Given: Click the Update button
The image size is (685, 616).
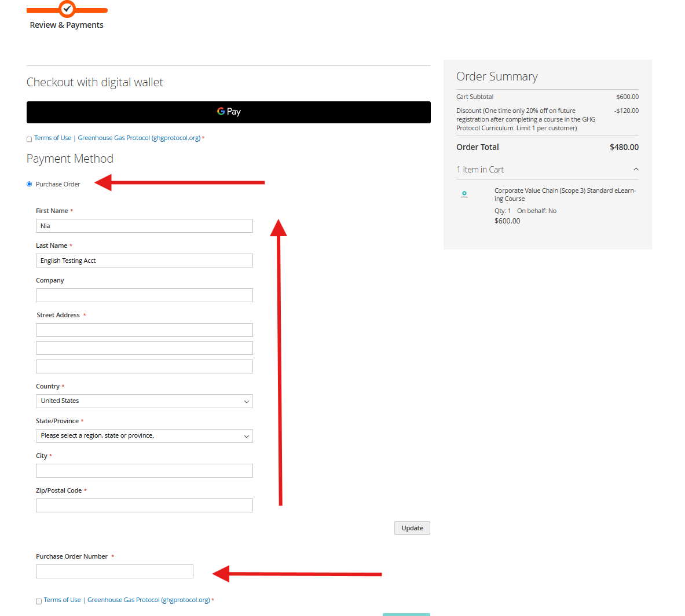Looking at the screenshot, I should pos(412,528).
